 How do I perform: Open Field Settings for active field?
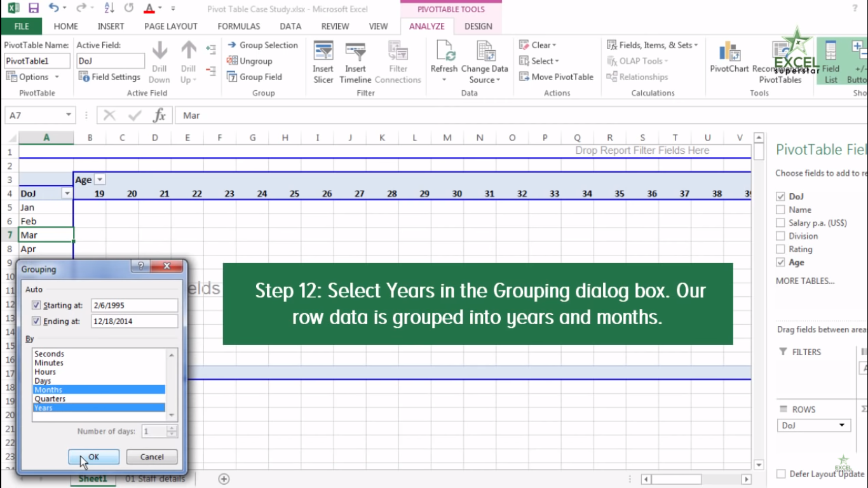point(109,77)
